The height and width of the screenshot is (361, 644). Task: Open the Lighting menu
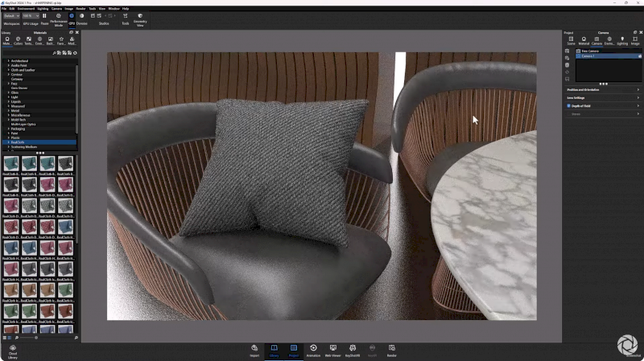click(x=42, y=8)
